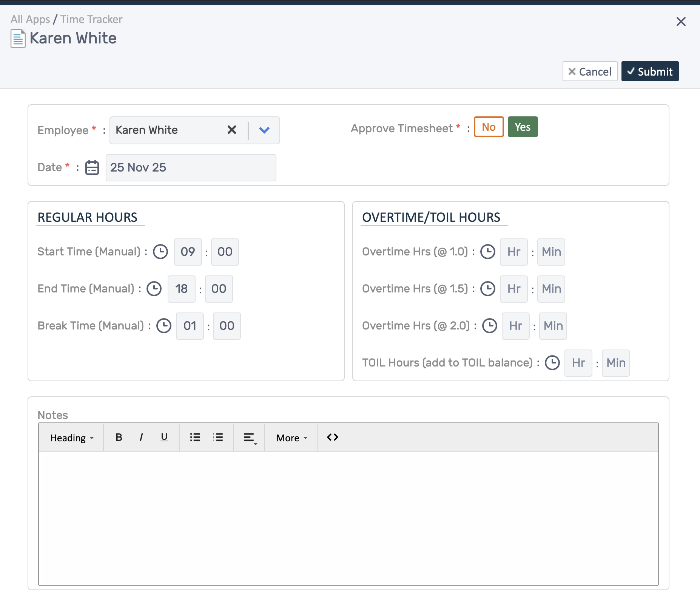700x597 pixels.
Task: Click the clock icon for Break Time
Action: (x=163, y=325)
